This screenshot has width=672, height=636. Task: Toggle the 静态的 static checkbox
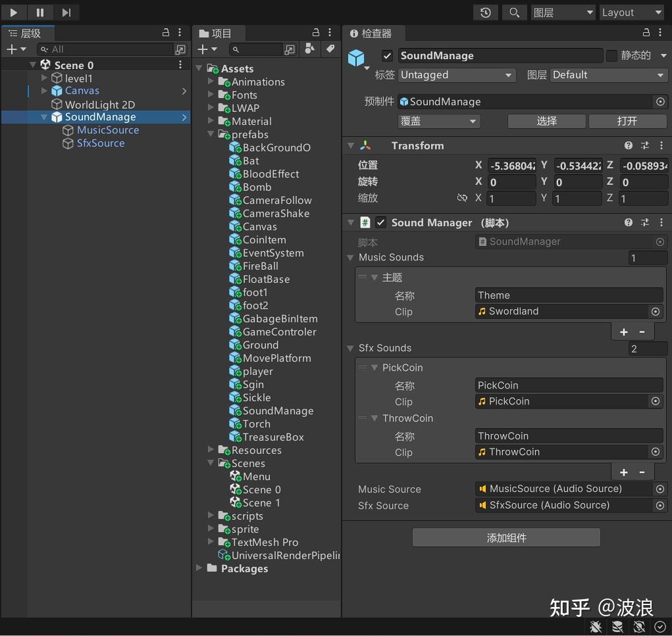click(x=612, y=56)
